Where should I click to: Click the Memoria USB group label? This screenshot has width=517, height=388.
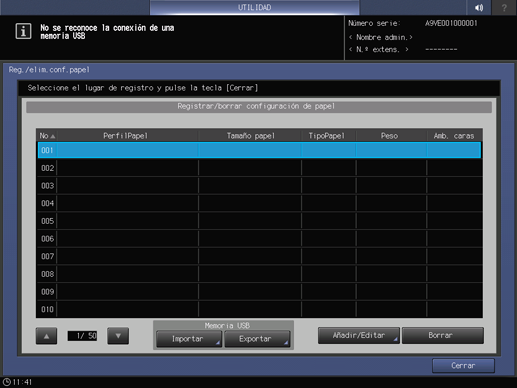tap(227, 325)
